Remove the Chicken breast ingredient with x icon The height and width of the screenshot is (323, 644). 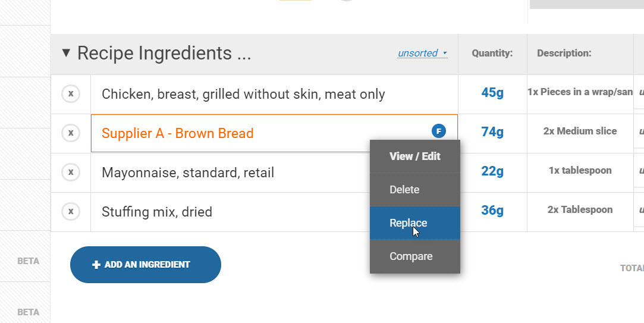pos(71,94)
